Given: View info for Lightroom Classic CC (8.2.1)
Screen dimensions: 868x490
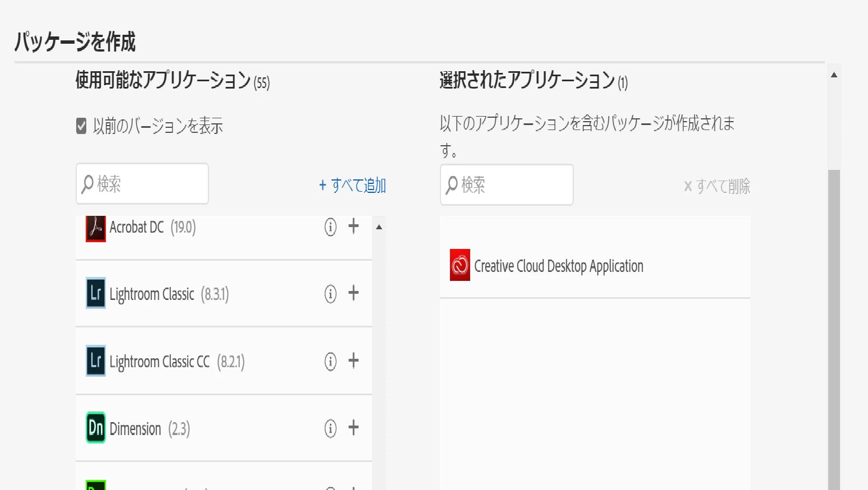Looking at the screenshot, I should point(331,362).
